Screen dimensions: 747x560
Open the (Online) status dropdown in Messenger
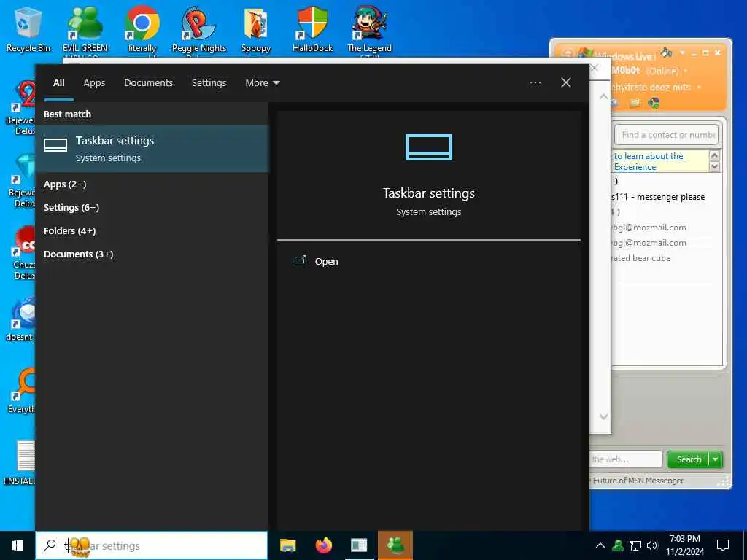667,71
